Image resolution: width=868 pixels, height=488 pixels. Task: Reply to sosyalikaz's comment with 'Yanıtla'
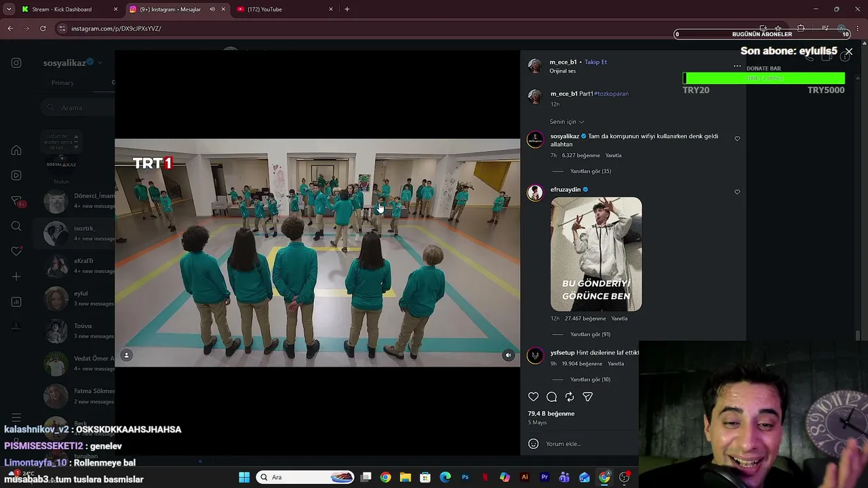[x=613, y=156]
